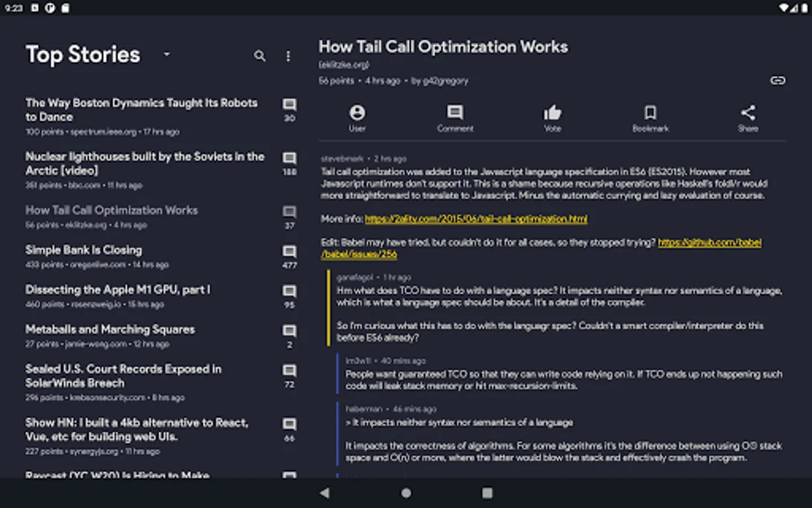Open the three-dot overflow menu
The image size is (812, 508).
tap(288, 56)
